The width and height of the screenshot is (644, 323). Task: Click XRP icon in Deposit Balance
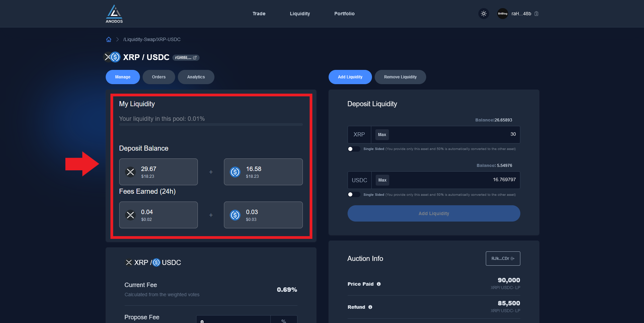click(x=130, y=172)
